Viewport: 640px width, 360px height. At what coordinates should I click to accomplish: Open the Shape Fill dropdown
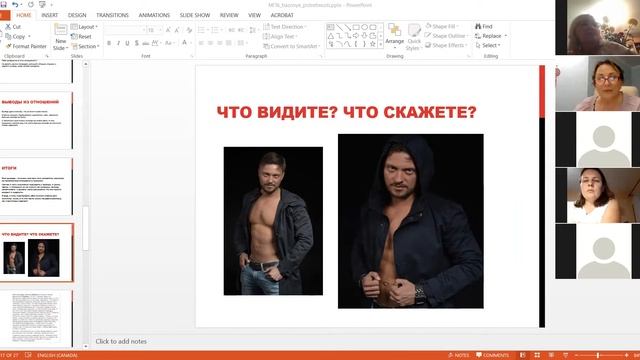click(442, 26)
